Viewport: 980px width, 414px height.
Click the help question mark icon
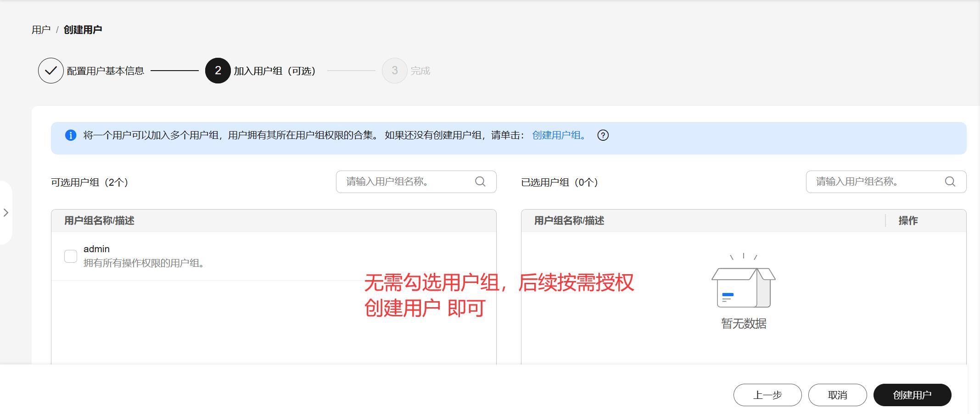click(x=603, y=135)
